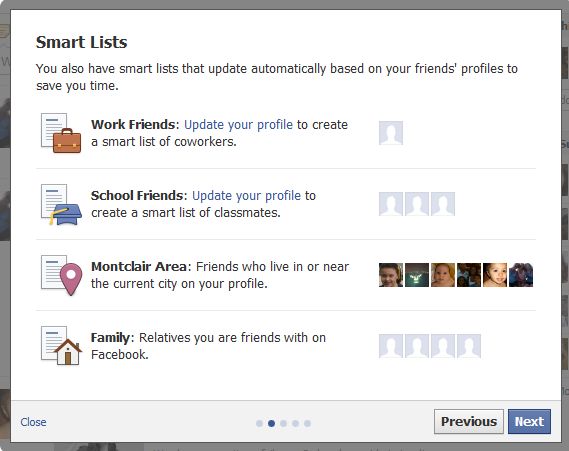This screenshot has width=569, height=451.
Task: Open the last Montclair Area friend photo
Action: point(521,275)
